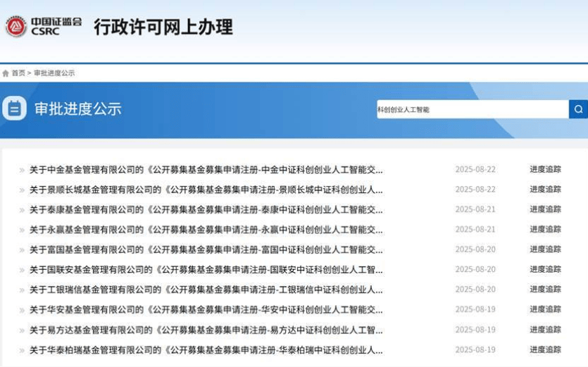This screenshot has height=367, width=588.
Task: Open the 易方达基金管理有限公司 application entry
Action: click(206, 330)
